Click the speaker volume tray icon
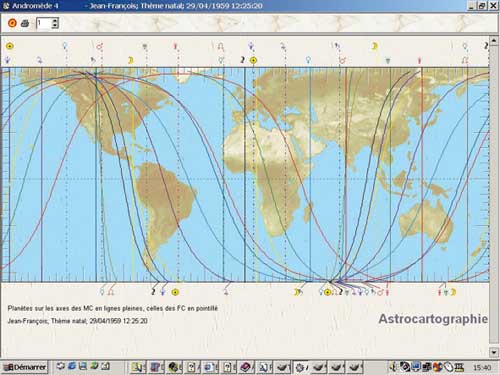Image resolution: width=500 pixels, height=375 pixels. 393,367
